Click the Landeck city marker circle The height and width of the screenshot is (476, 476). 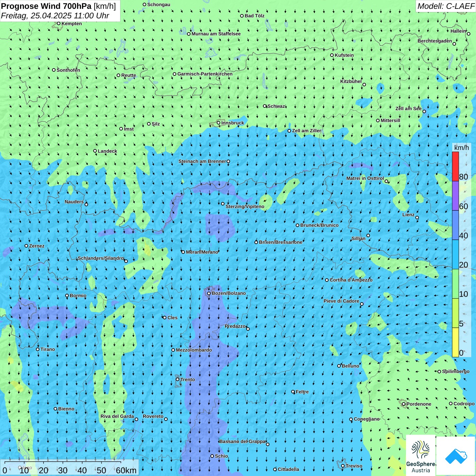95,151
